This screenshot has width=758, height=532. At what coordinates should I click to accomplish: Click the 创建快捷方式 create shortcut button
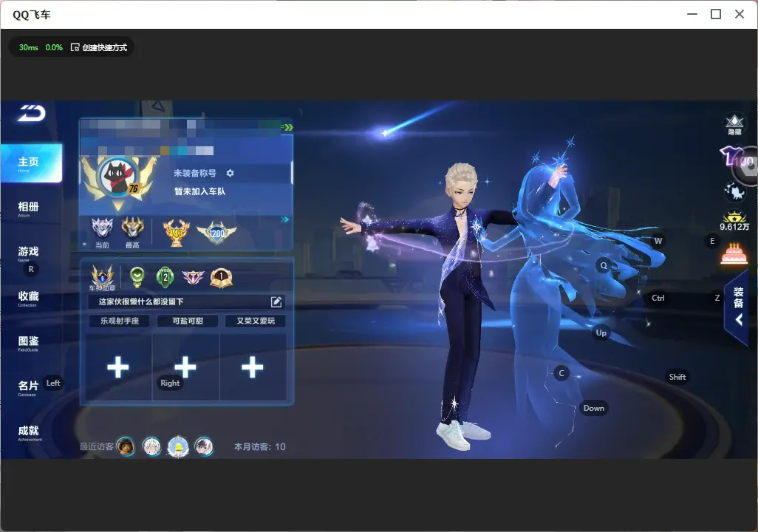pyautogui.click(x=99, y=47)
